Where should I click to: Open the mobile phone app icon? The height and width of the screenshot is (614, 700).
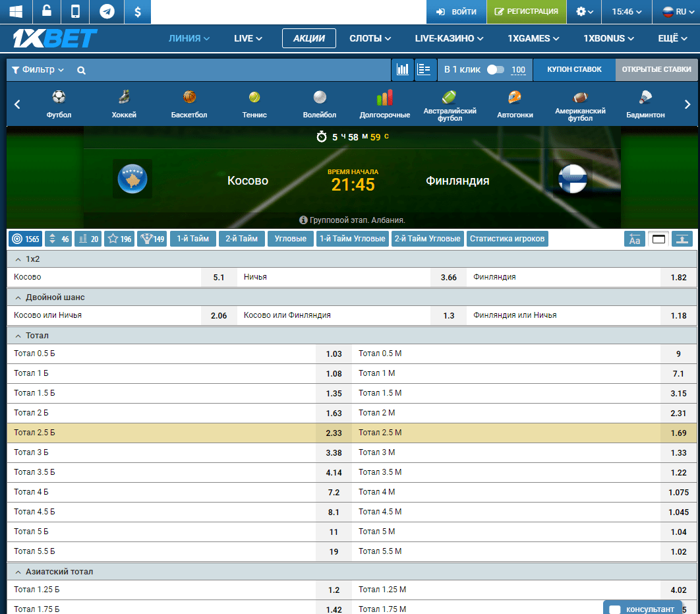tap(75, 12)
